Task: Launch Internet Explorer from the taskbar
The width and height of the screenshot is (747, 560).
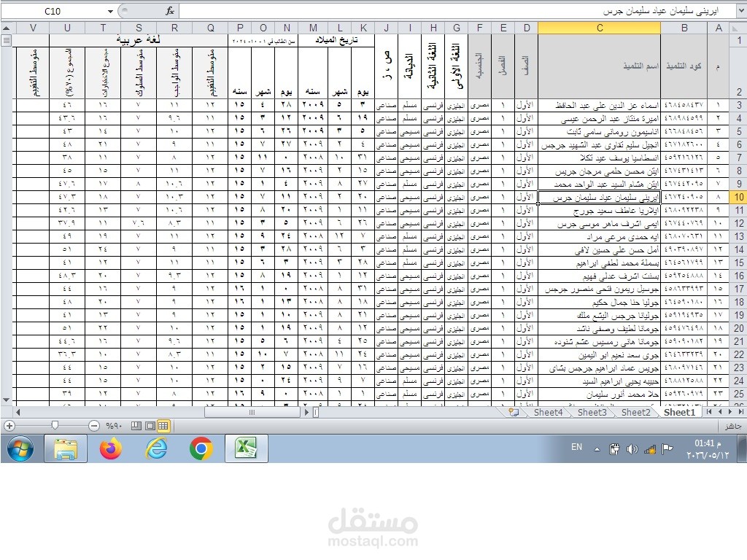Action: (156, 448)
